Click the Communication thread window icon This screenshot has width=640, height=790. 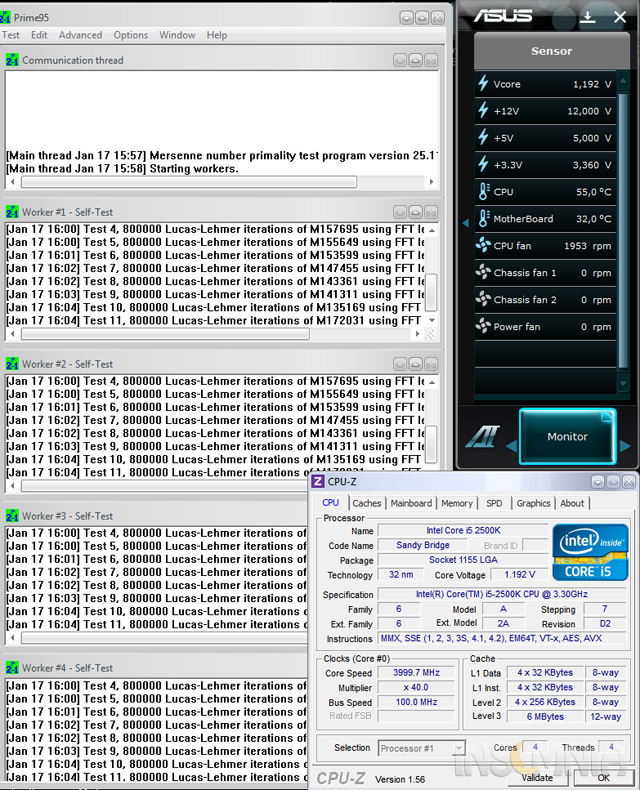pyautogui.click(x=12, y=60)
